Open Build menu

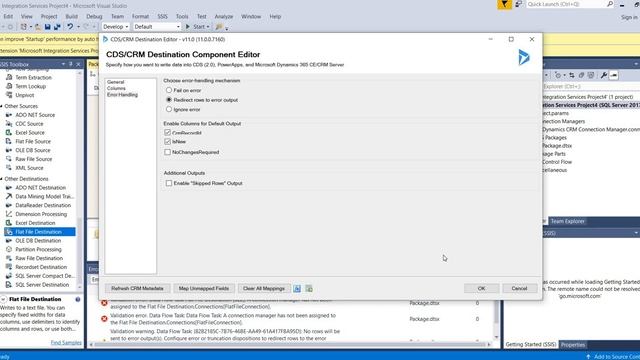(x=71, y=16)
